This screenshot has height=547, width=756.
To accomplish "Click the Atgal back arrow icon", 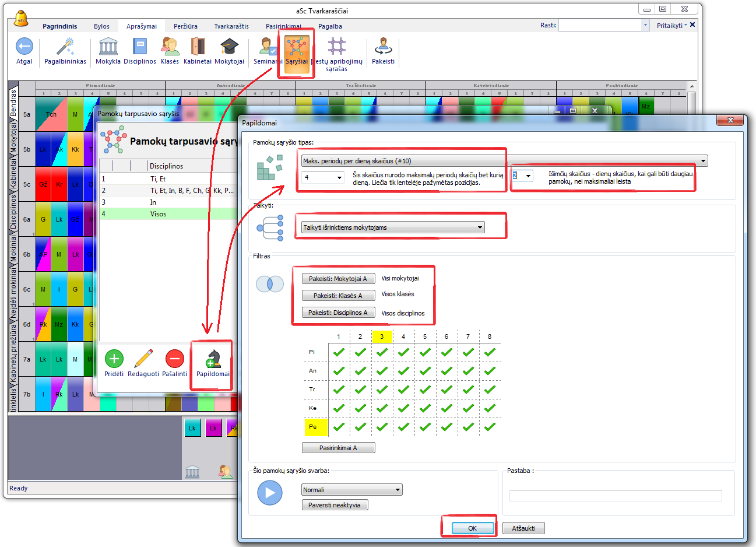I will [x=24, y=47].
